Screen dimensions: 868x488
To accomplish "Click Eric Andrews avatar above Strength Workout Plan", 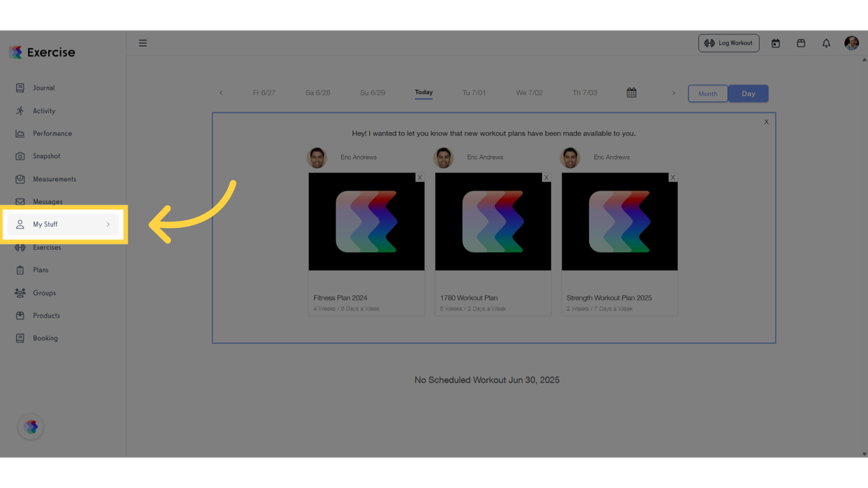I will pos(571,158).
